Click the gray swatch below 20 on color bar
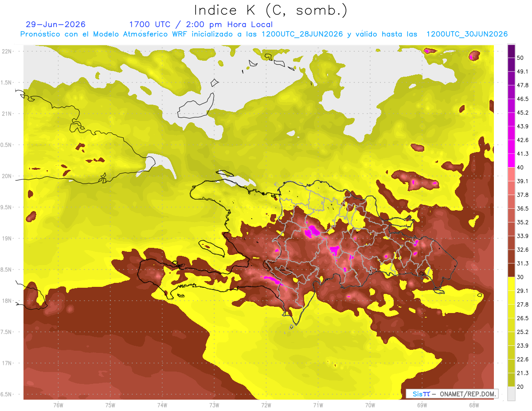Screen dimensions: 532x411 click(x=512, y=394)
